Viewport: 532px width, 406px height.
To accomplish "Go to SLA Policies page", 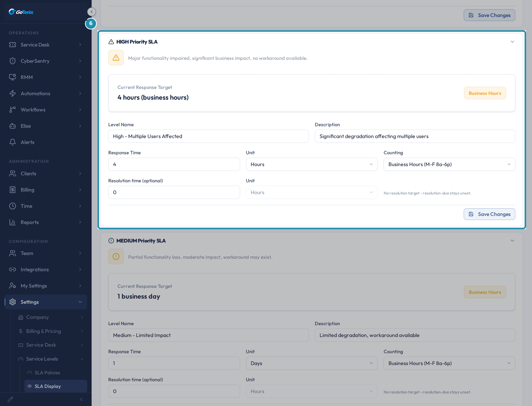I will tap(56, 373).
